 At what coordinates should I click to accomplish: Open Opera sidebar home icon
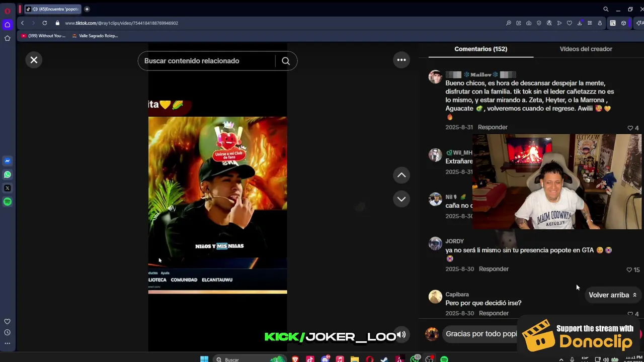[x=7, y=25]
